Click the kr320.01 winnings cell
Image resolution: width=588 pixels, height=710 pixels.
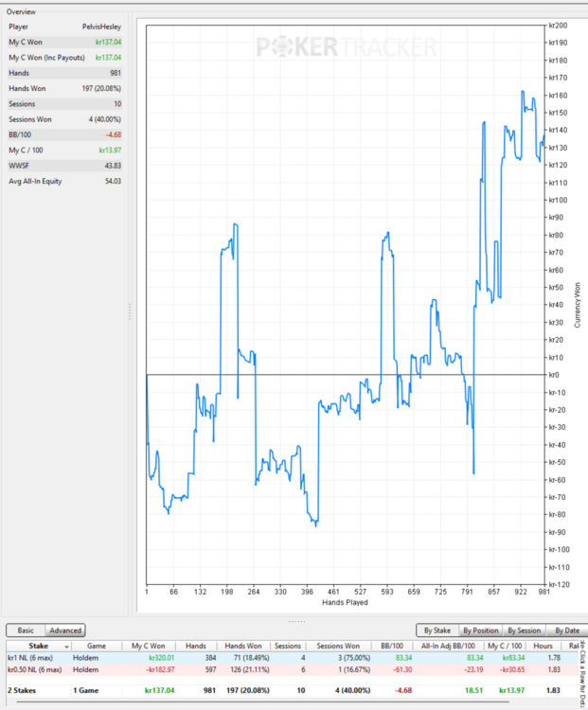point(161,658)
